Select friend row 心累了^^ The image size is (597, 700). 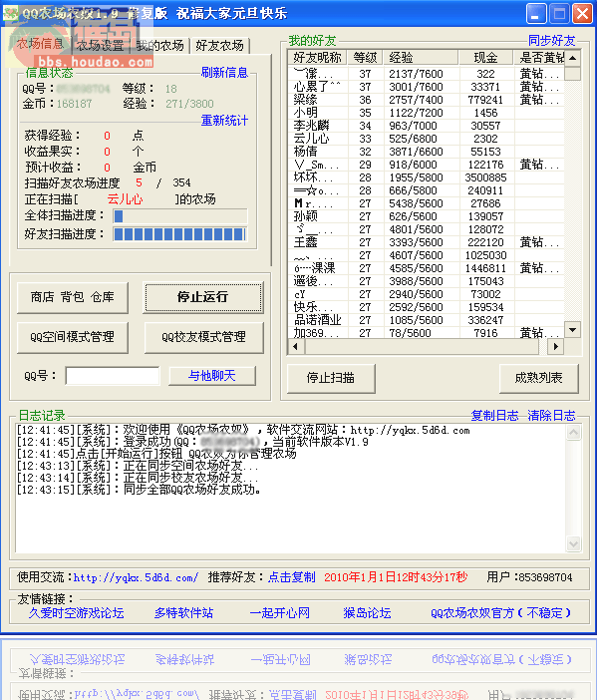click(427, 87)
